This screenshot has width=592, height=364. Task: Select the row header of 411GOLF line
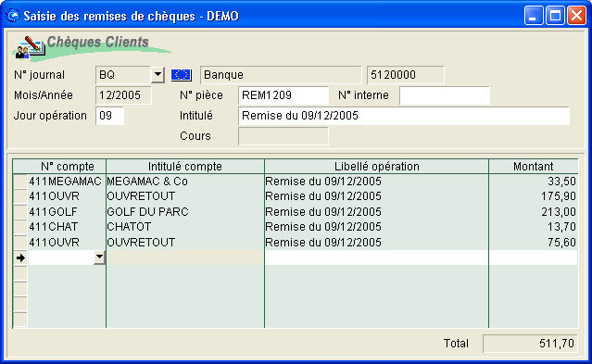coord(20,212)
